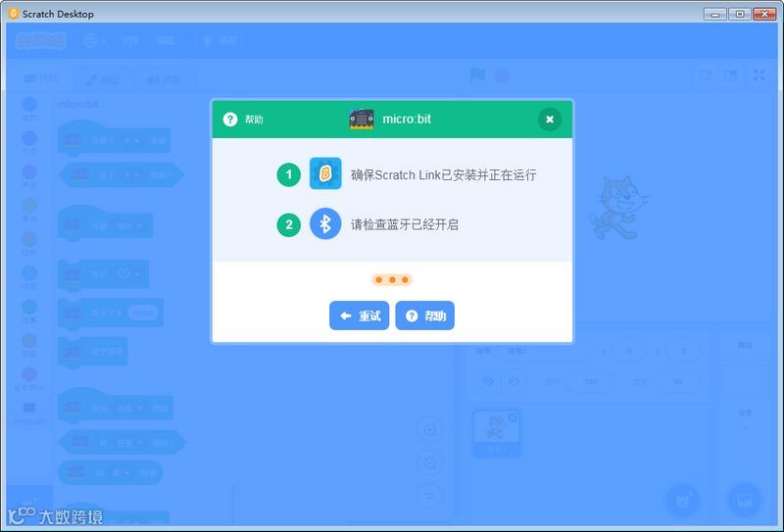Click the micro:bit title in the dialog header
This screenshot has width=784, height=532.
[x=407, y=119]
